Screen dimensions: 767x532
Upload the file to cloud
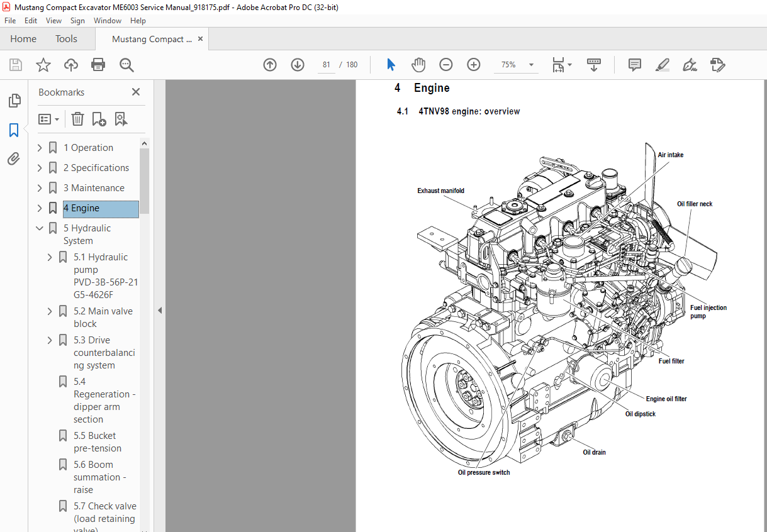point(71,65)
